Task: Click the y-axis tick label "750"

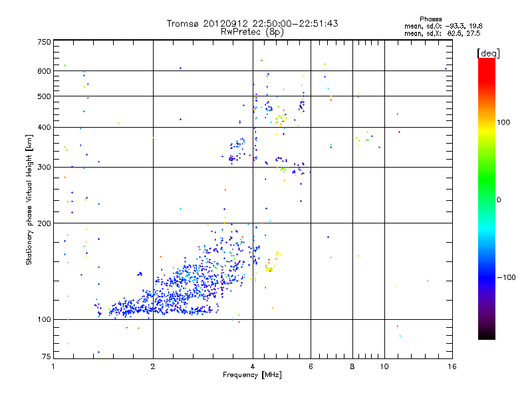Action: coord(45,42)
